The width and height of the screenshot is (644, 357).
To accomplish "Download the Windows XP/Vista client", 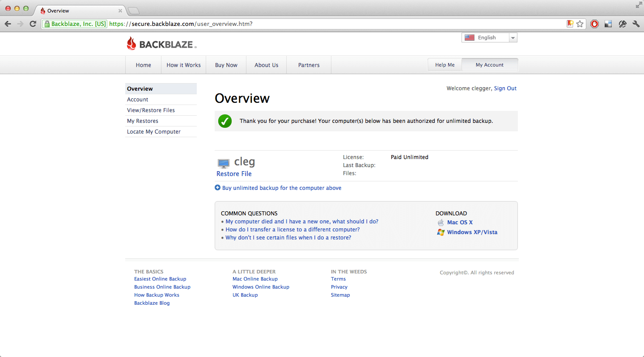I will click(472, 232).
